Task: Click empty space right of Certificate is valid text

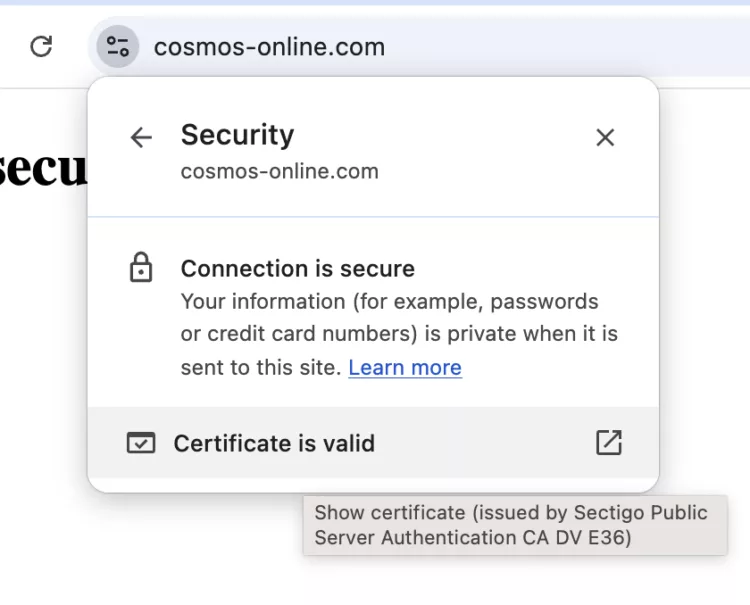Action: pyautogui.click(x=480, y=443)
